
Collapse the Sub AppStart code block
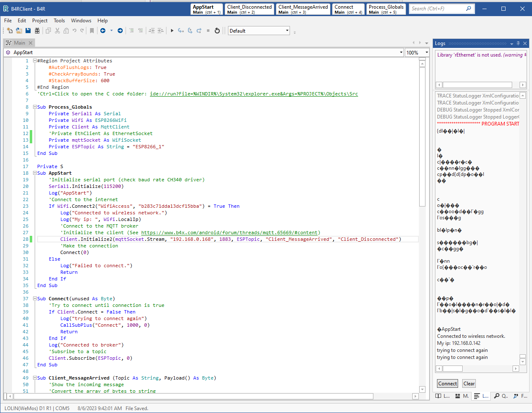click(x=35, y=173)
